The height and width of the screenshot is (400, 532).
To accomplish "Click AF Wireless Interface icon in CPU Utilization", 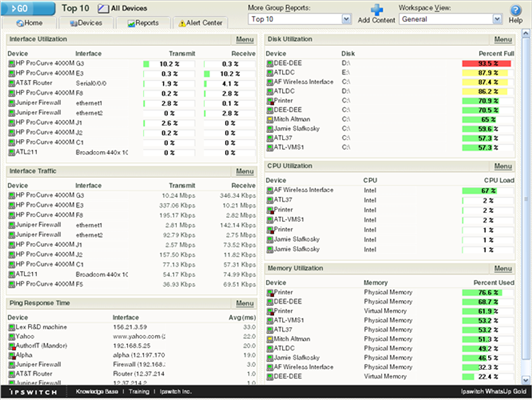I will 270,190.
